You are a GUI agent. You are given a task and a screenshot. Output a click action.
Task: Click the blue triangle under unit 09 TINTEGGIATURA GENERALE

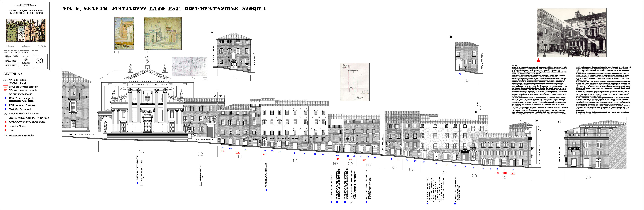click(x=331, y=202)
